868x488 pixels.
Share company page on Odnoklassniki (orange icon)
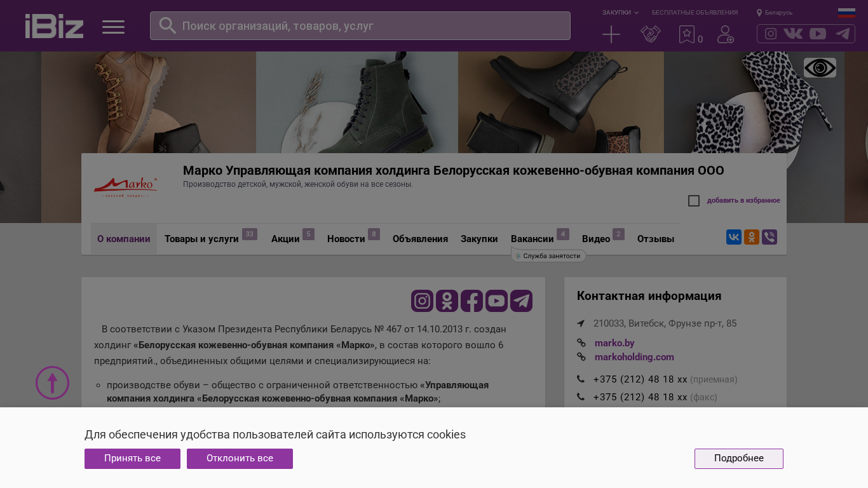752,238
